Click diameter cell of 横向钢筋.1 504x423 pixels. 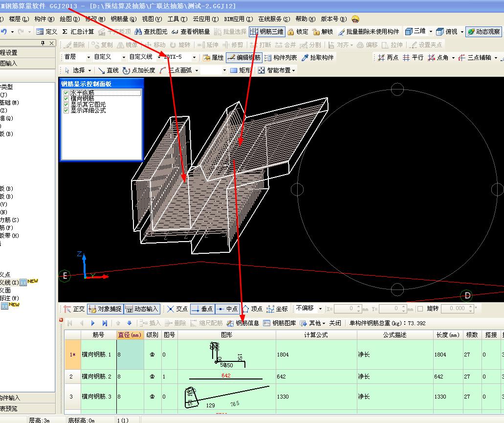tap(130, 355)
